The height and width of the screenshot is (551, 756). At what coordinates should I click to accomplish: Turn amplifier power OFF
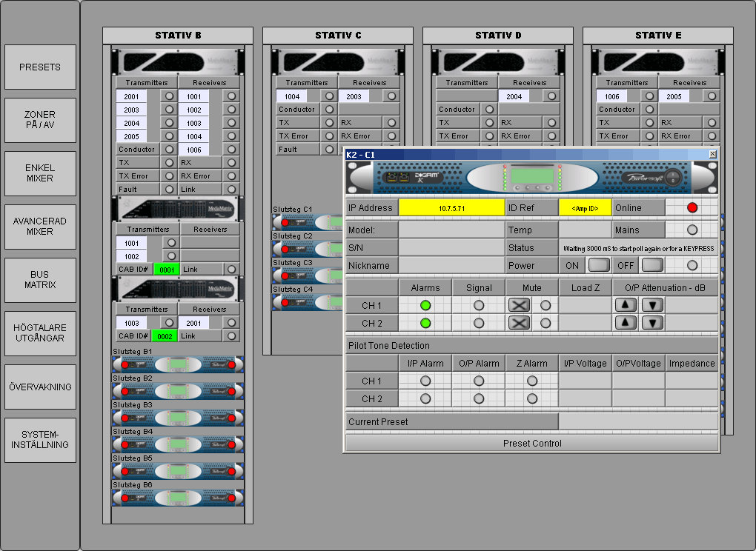click(x=652, y=265)
